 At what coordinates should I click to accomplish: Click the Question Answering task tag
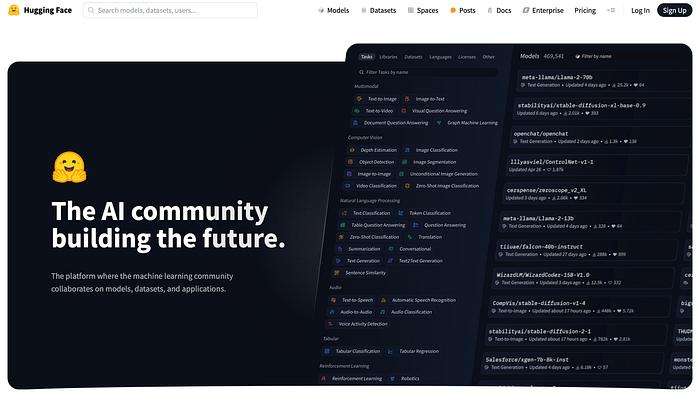(439, 225)
